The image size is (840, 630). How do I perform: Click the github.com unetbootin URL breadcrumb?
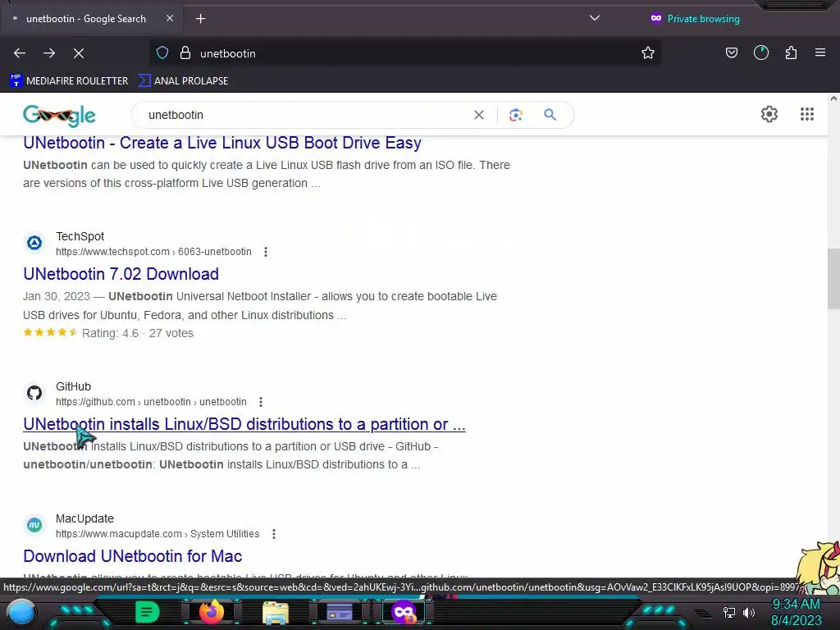[x=151, y=402]
